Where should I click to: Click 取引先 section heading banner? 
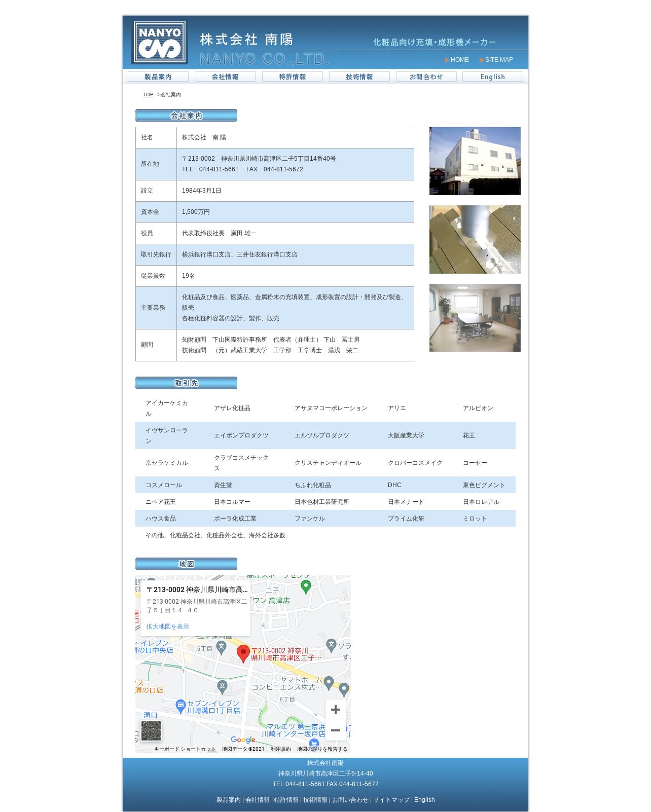pyautogui.click(x=186, y=383)
